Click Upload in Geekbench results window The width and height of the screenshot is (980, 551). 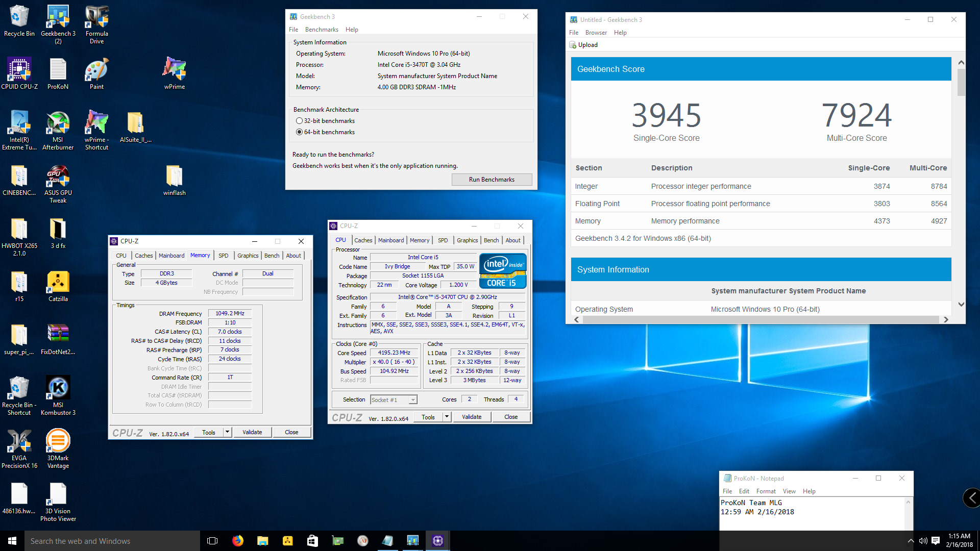(583, 45)
